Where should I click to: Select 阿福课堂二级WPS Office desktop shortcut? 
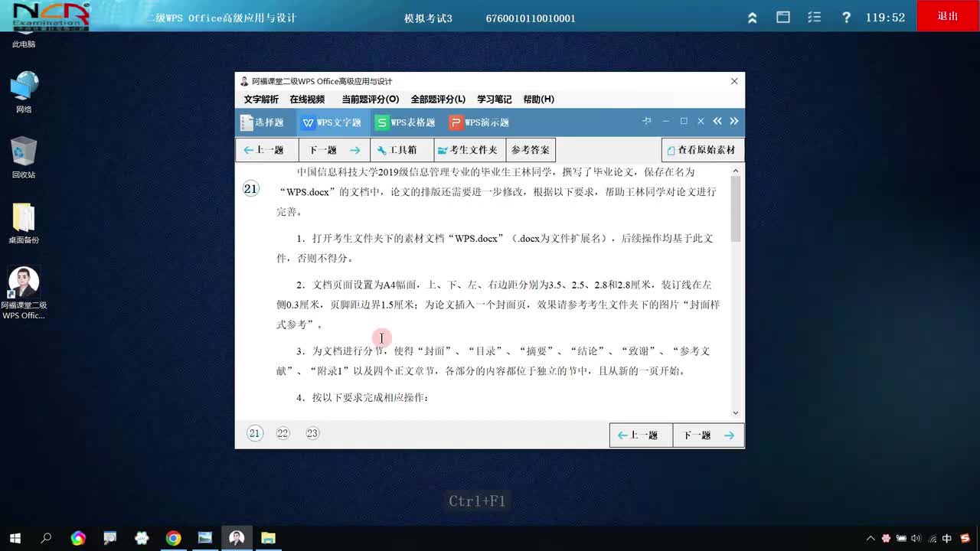pos(24,293)
